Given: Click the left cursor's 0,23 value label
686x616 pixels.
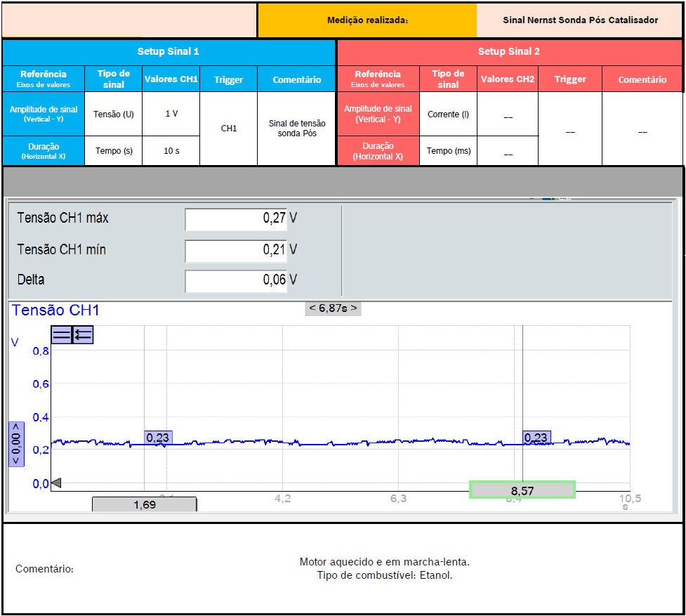Looking at the screenshot, I should click(x=158, y=438).
